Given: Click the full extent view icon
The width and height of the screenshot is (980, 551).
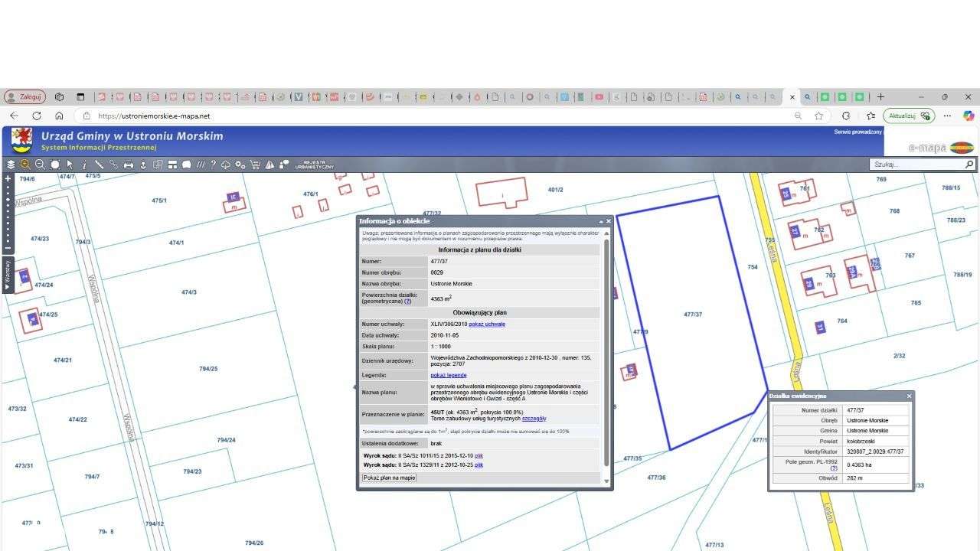Looking at the screenshot, I should pyautogui.click(x=55, y=165).
